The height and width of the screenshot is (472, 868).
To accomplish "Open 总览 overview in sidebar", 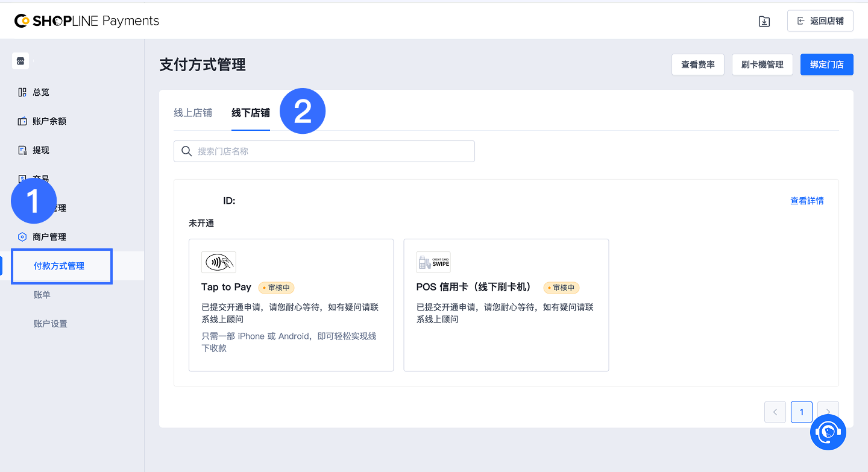I will [x=41, y=92].
